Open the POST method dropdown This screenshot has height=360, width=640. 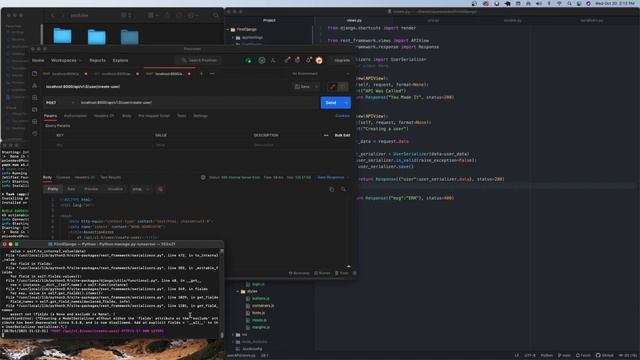pos(60,103)
